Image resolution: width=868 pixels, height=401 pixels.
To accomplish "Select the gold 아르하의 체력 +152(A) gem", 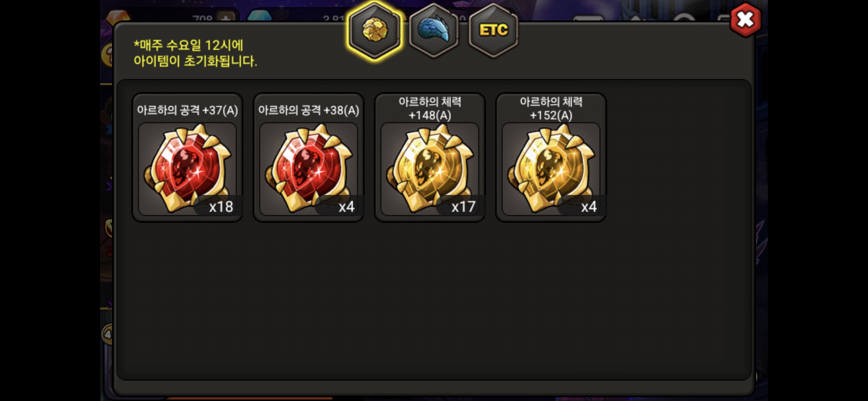I will (551, 169).
